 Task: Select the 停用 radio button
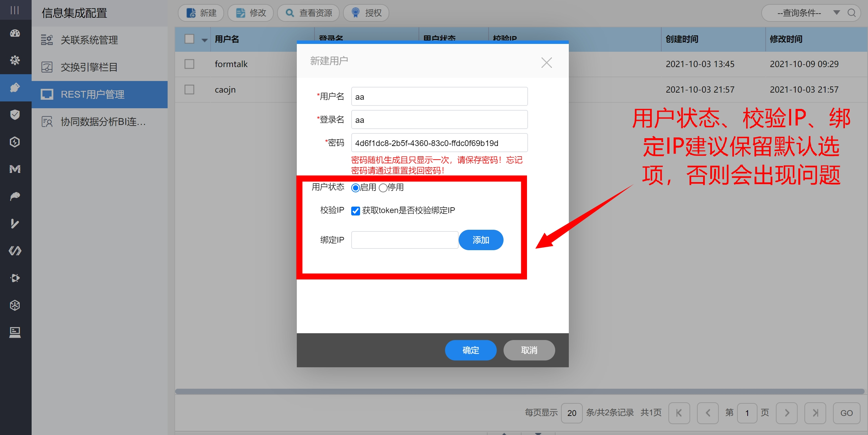point(383,188)
